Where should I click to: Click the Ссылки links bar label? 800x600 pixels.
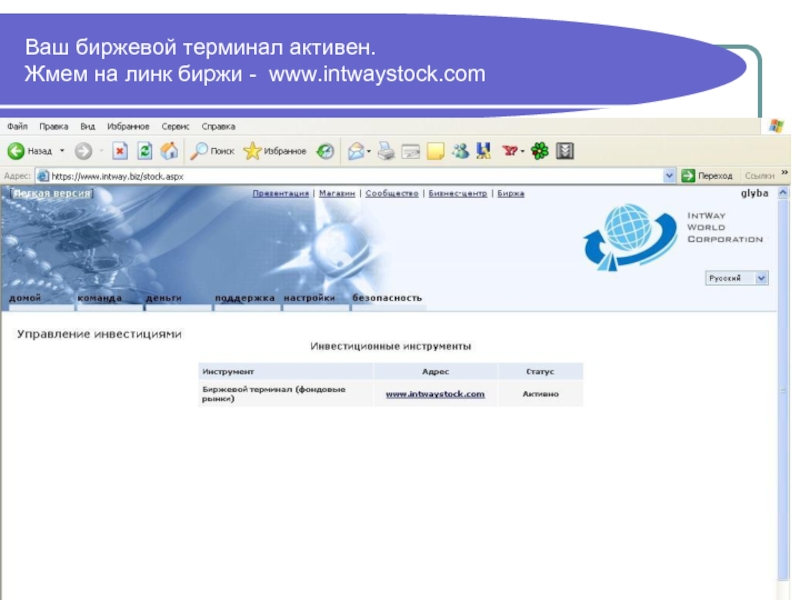[x=759, y=176]
